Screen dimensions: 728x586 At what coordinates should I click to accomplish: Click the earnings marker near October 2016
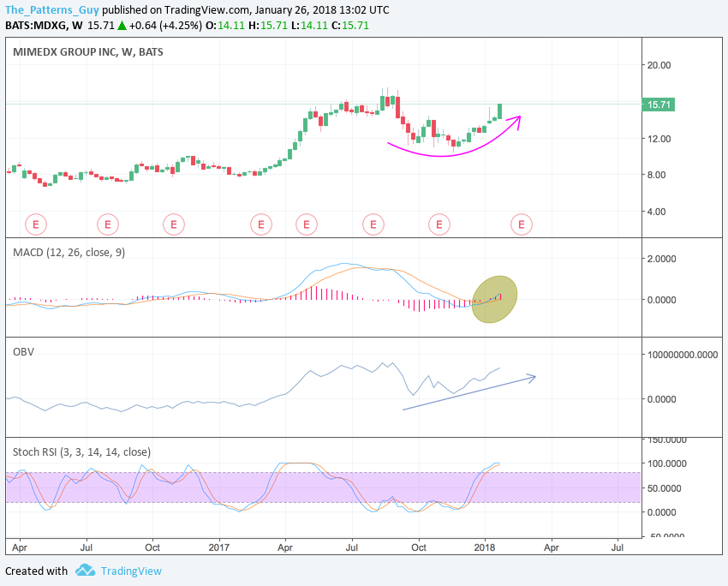point(174,224)
